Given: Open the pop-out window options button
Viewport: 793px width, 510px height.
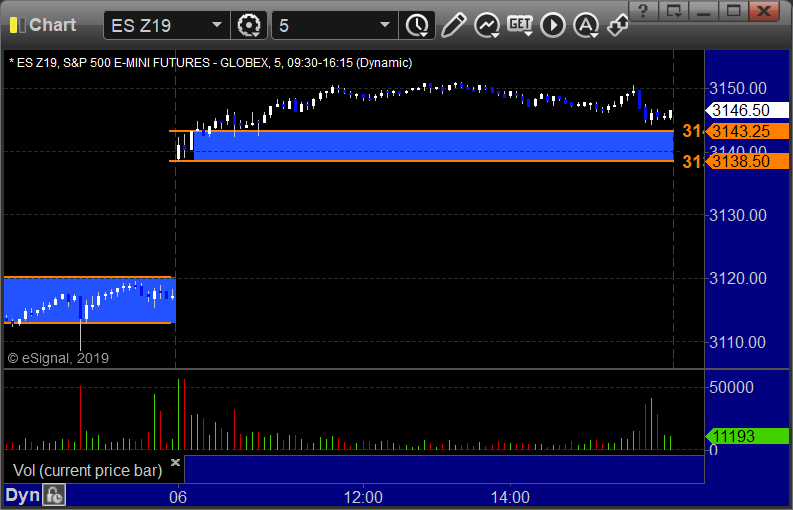Looking at the screenshot, I should [674, 11].
